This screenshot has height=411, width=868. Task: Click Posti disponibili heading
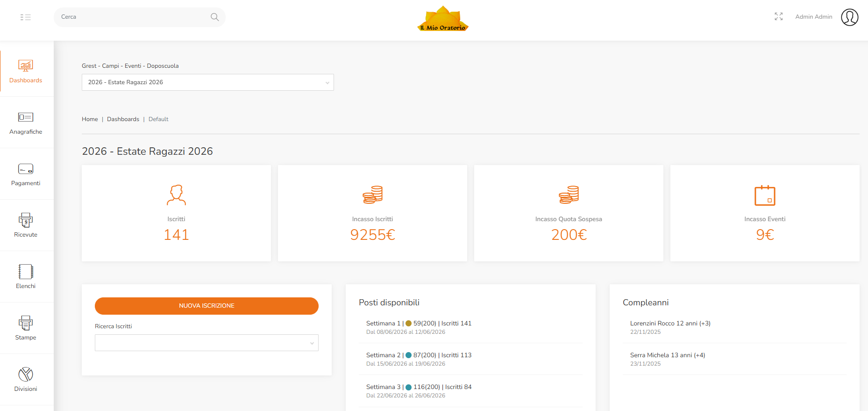pos(389,303)
